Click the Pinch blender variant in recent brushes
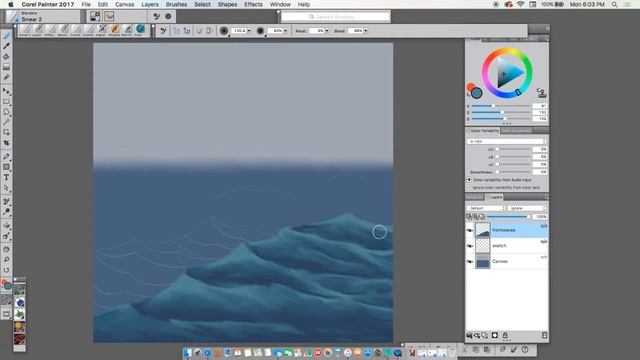The width and height of the screenshot is (640, 360). click(140, 29)
